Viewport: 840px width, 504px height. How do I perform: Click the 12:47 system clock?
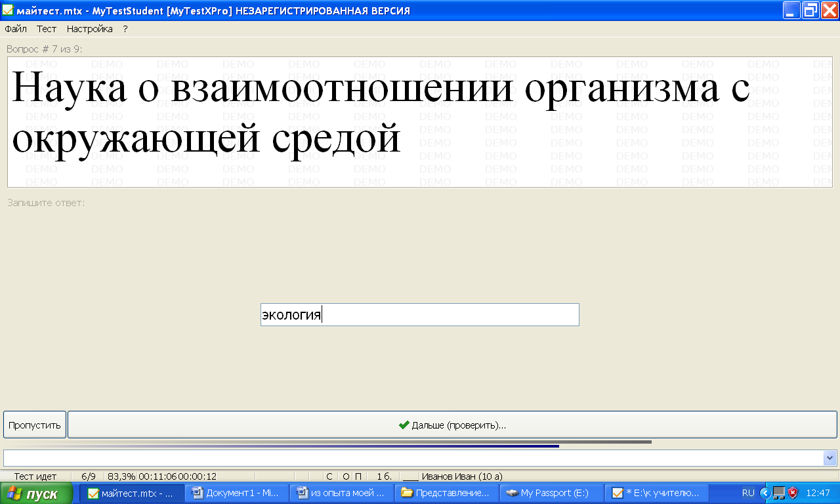click(x=818, y=493)
